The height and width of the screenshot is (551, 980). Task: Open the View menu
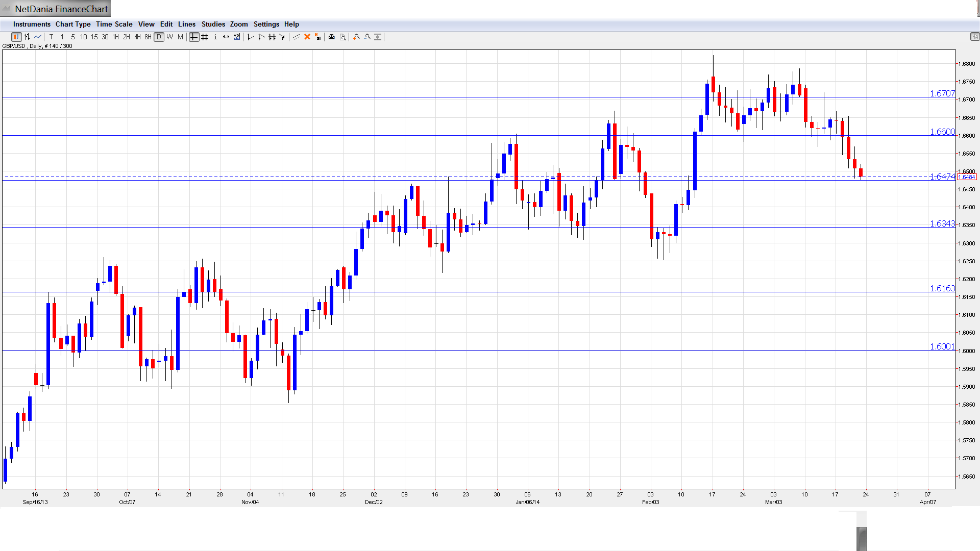(146, 24)
